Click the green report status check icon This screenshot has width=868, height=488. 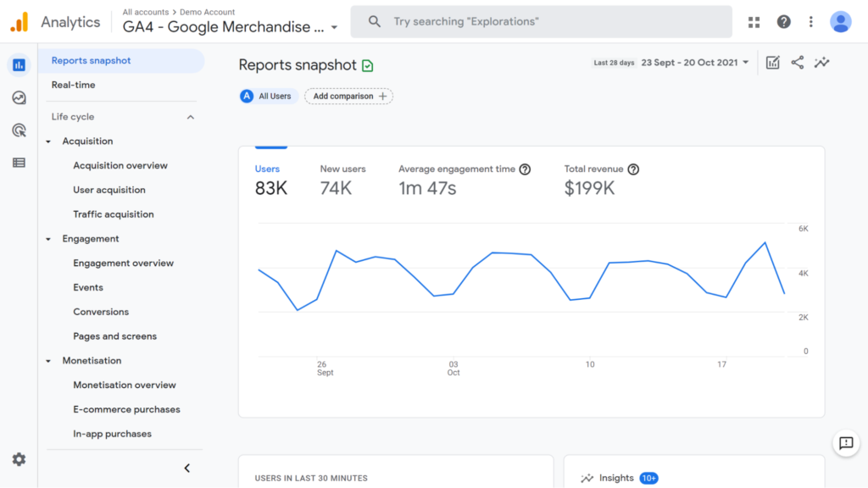(x=368, y=66)
